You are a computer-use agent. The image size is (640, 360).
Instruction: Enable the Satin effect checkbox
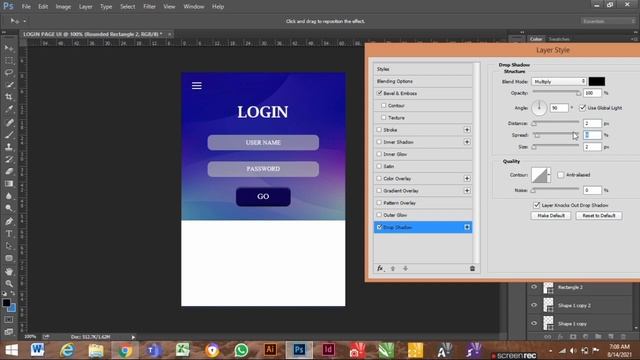point(379,166)
